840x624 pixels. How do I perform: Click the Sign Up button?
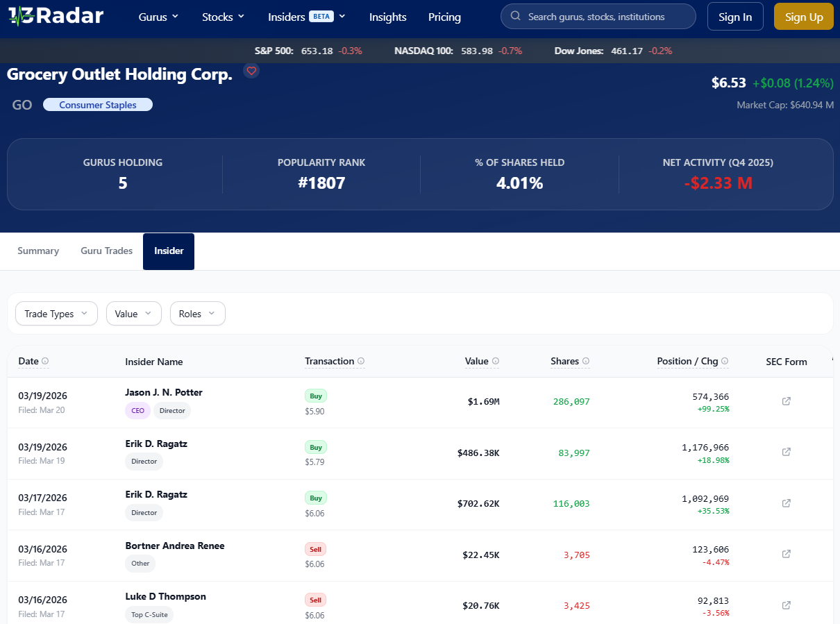pos(804,17)
